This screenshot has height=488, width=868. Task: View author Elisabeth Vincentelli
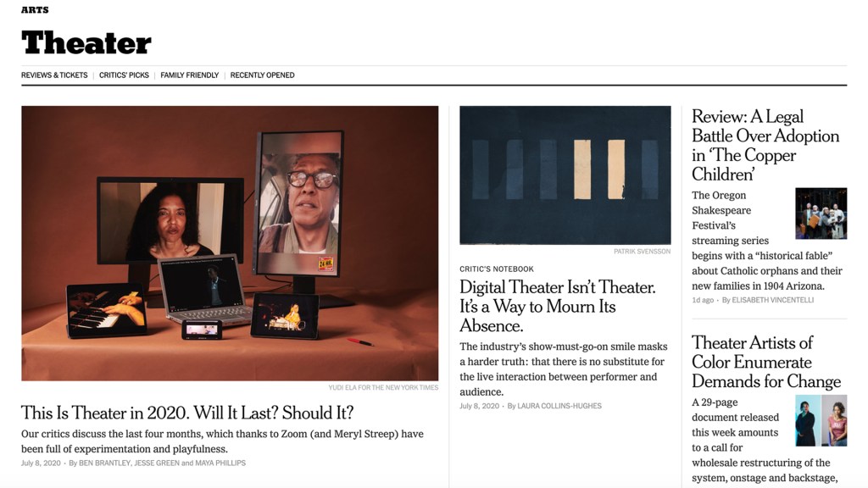[773, 300]
